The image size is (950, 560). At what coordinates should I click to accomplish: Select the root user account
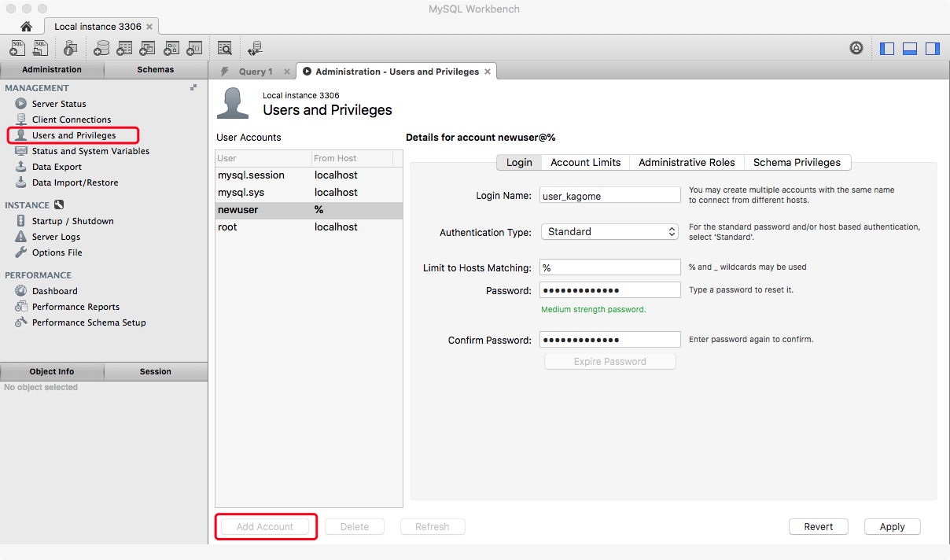coord(309,227)
